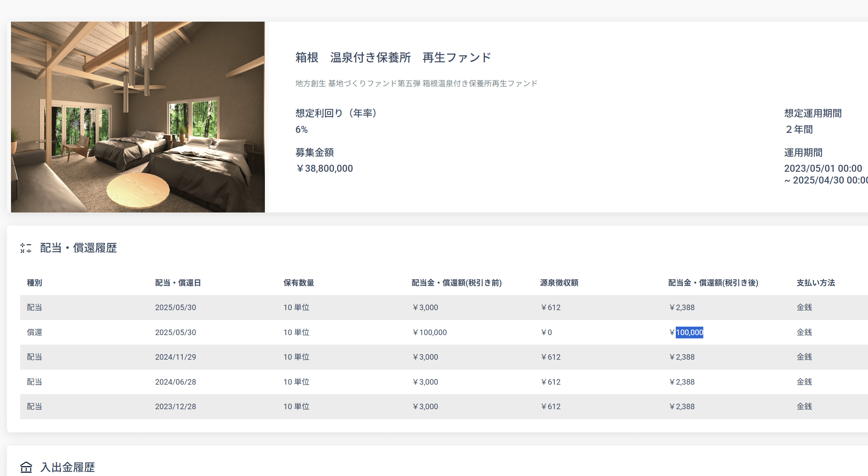Click the 配当・償還日 column header
Viewport: 868px width, 476px height.
178,283
